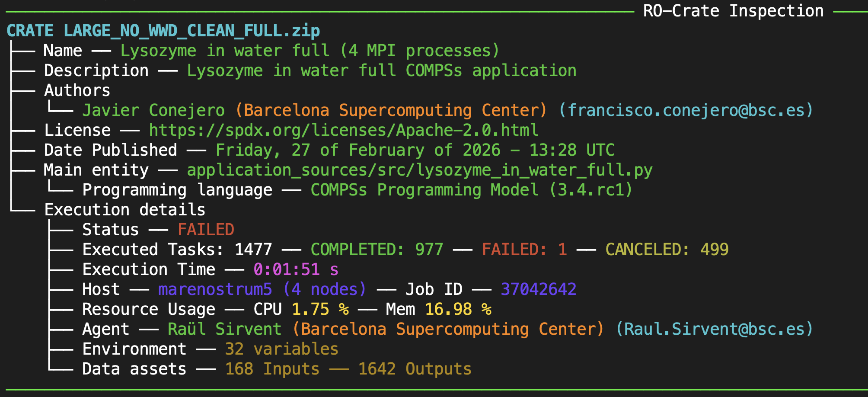Select the "32 variables" value

point(282,349)
